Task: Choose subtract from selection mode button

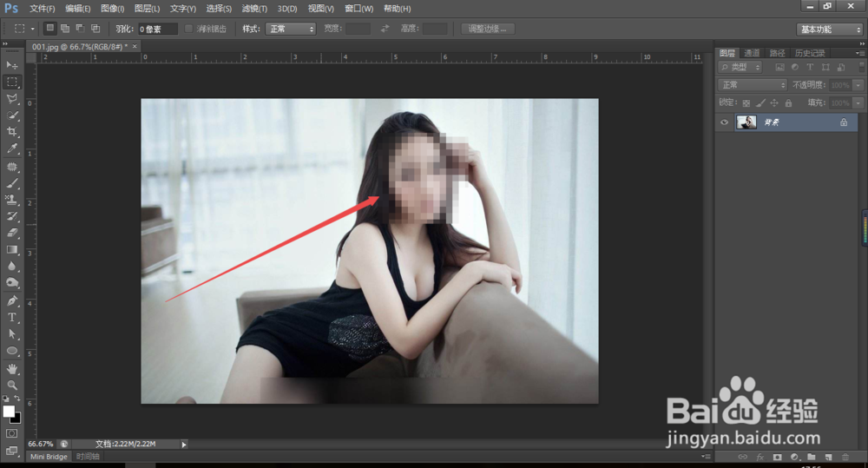Action: pos(80,29)
